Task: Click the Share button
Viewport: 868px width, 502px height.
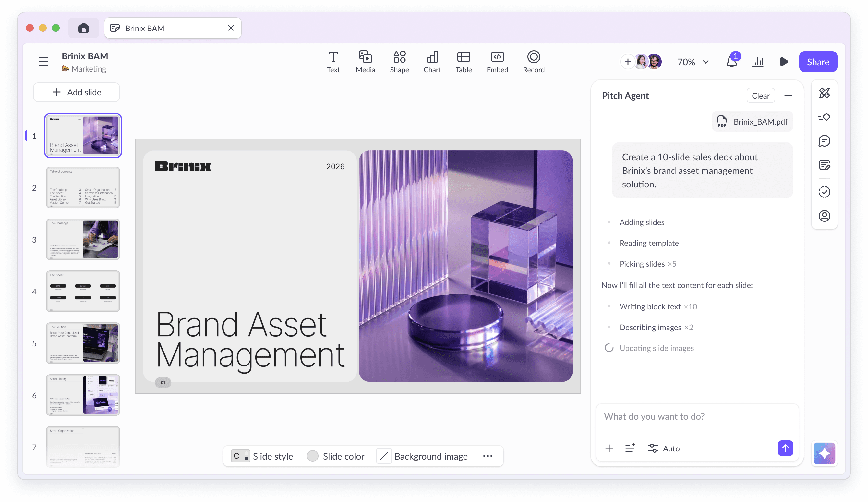Action: (818, 62)
